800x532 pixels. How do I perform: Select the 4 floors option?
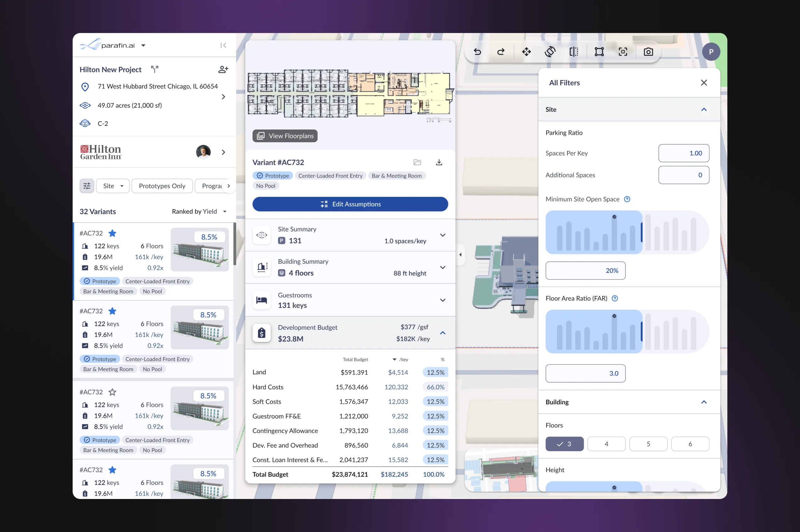pos(606,444)
